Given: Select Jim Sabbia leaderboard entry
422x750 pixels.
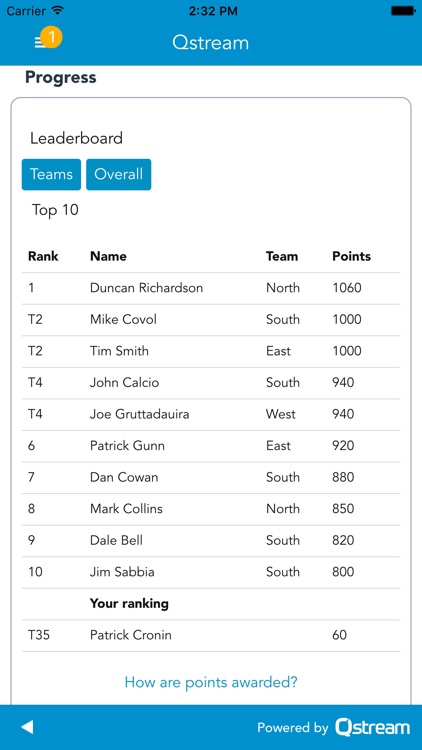Looking at the screenshot, I should (x=211, y=572).
